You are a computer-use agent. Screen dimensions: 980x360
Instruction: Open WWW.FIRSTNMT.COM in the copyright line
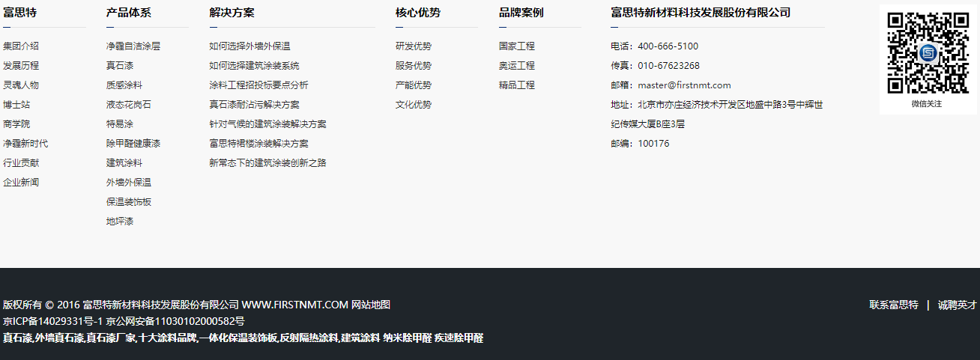[x=295, y=305]
